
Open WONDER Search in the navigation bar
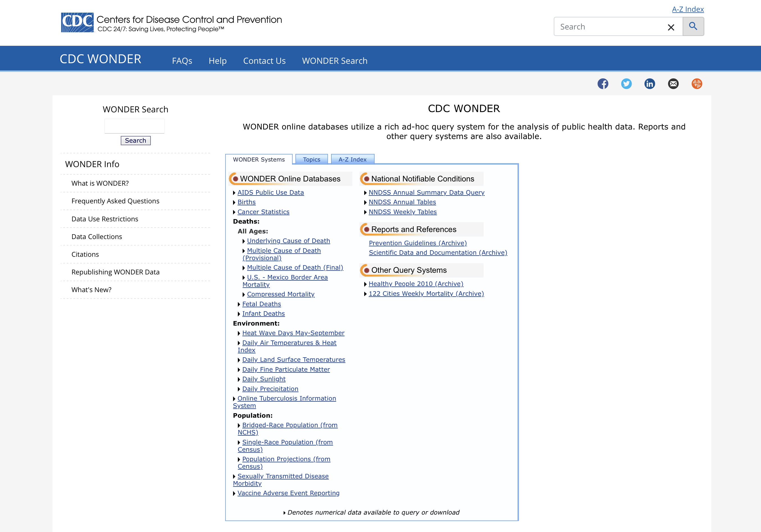click(335, 61)
